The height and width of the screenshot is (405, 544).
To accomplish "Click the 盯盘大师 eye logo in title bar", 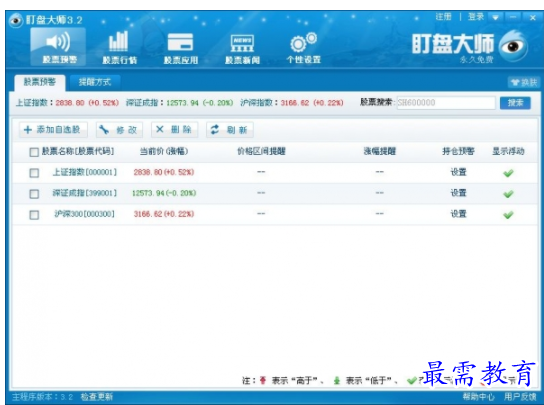I will (16, 20).
